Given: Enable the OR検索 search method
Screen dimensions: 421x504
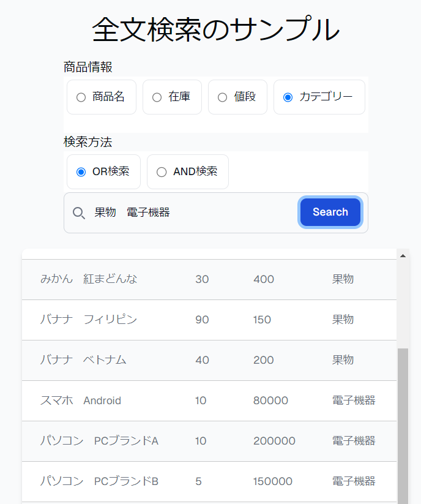Looking at the screenshot, I should [x=81, y=172].
